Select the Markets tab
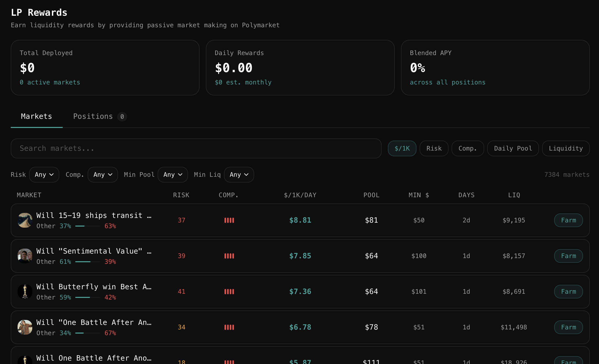 (36, 116)
